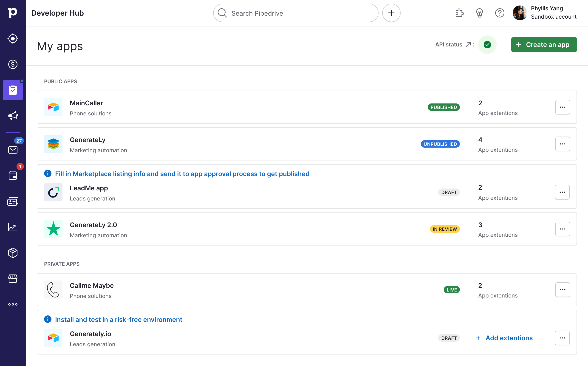Click the Callme Maybe live app entry
Screen dimensions: 588x366
pos(307,290)
